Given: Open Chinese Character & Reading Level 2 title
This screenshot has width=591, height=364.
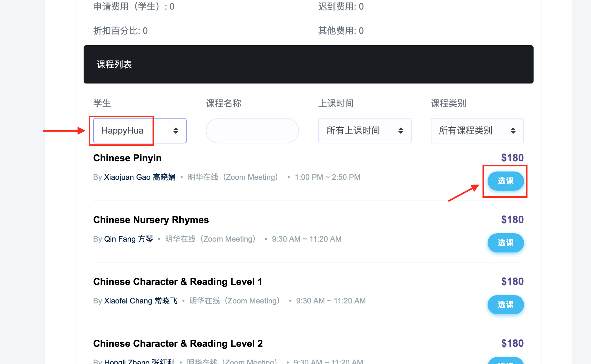Looking at the screenshot, I should pos(178,344).
